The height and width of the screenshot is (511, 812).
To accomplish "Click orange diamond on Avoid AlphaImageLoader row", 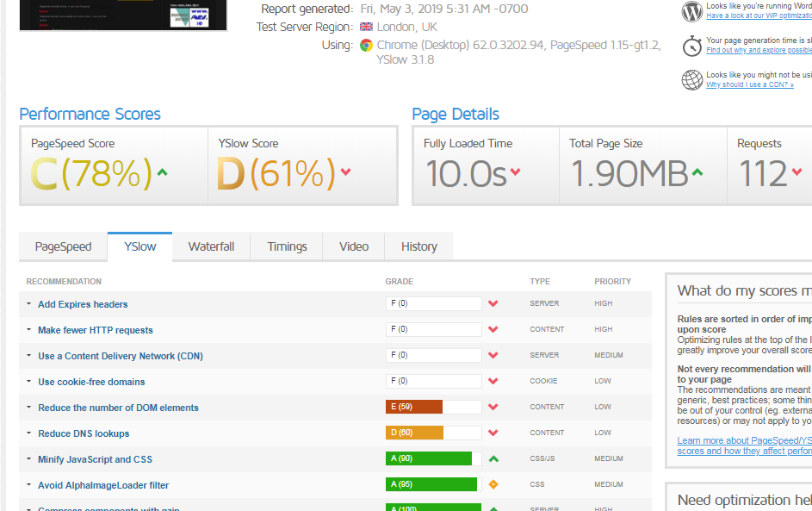I will [x=493, y=485].
